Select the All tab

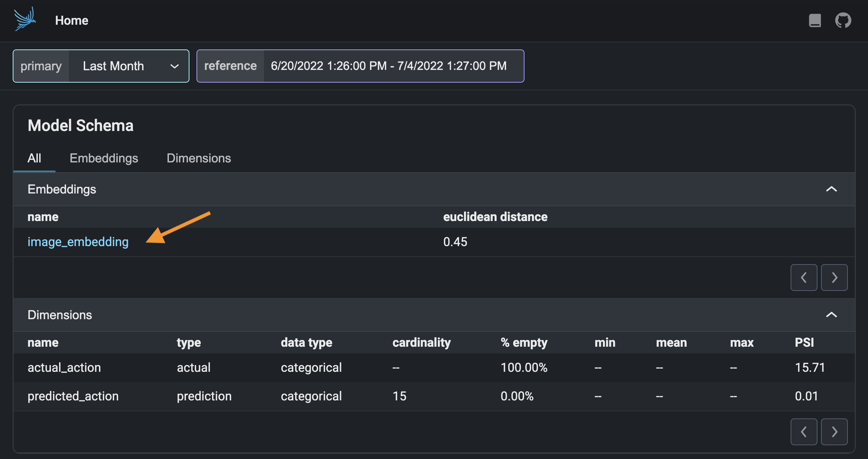[34, 158]
